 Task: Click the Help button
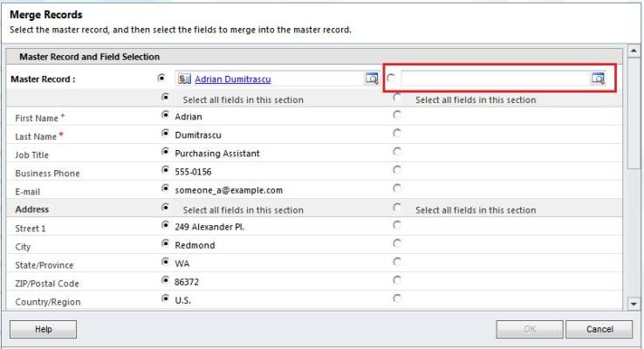click(x=43, y=329)
